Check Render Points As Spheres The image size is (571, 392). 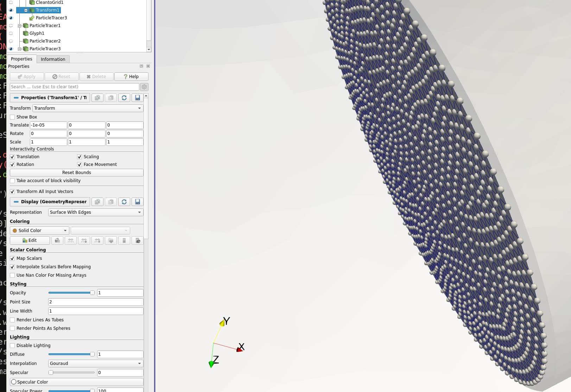13,328
